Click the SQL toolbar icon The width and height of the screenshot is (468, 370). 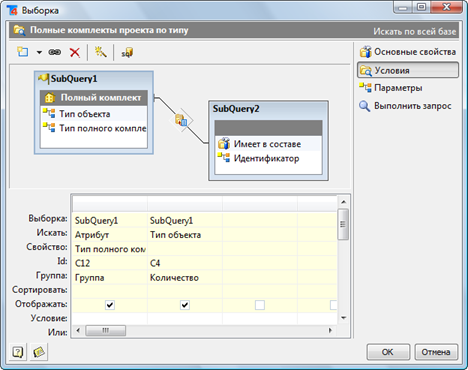(x=127, y=52)
